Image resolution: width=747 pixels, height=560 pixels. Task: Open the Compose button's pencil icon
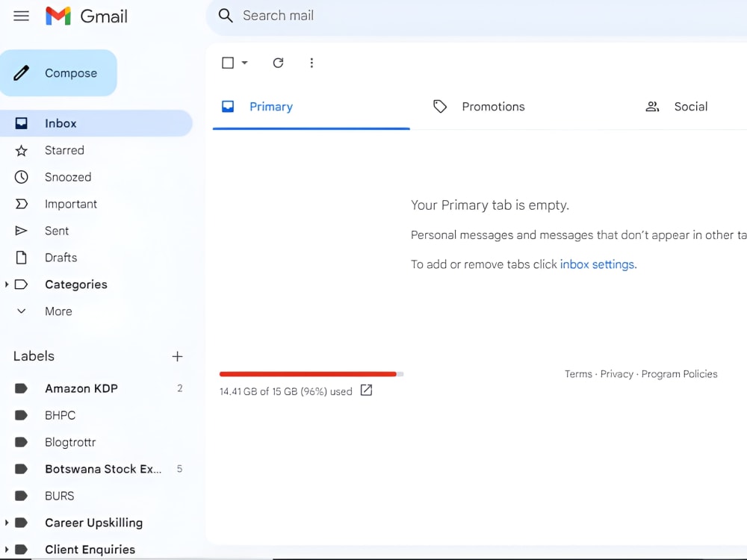click(22, 72)
